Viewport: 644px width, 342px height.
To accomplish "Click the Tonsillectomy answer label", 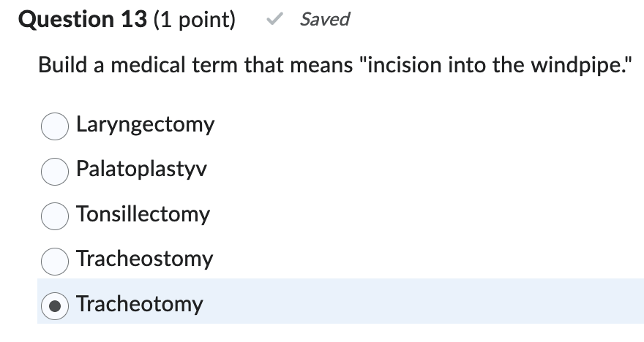I will [143, 214].
